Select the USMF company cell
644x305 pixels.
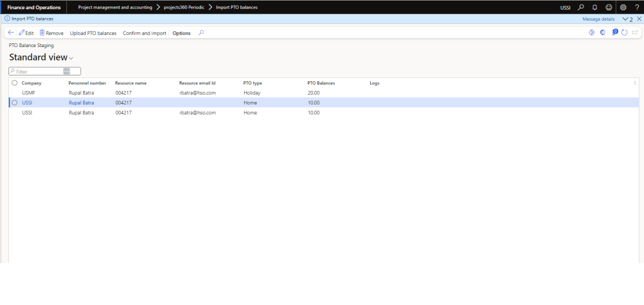[x=28, y=93]
